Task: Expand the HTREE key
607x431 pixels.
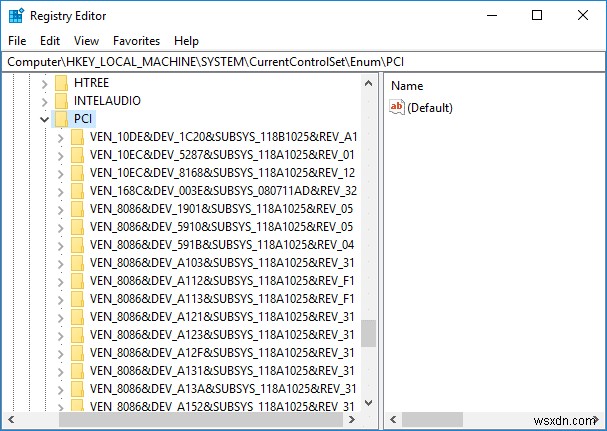Action: pyautogui.click(x=45, y=84)
